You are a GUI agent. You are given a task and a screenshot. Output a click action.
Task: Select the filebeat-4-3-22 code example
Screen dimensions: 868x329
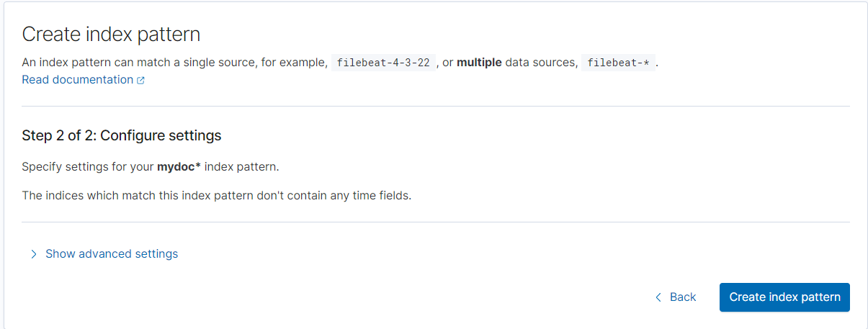tap(384, 63)
